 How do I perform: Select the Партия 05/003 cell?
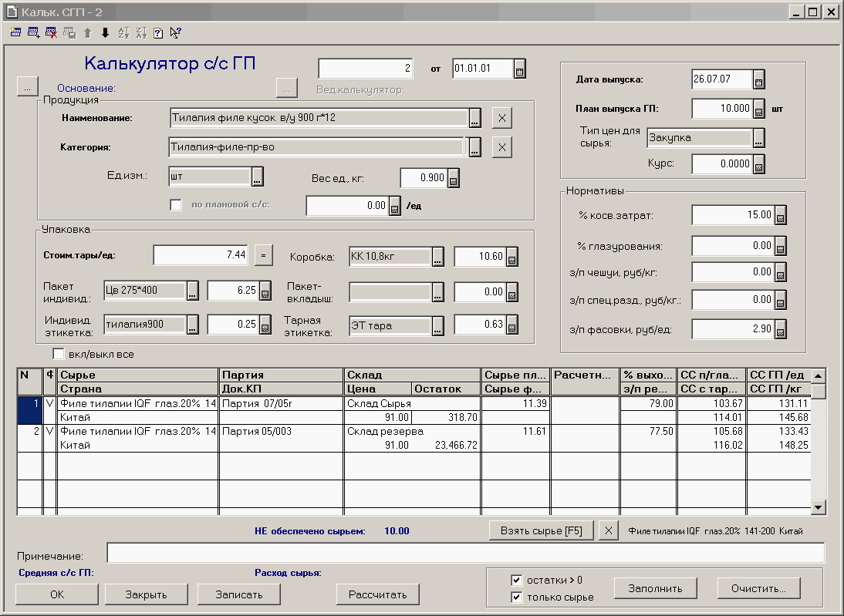point(281,432)
